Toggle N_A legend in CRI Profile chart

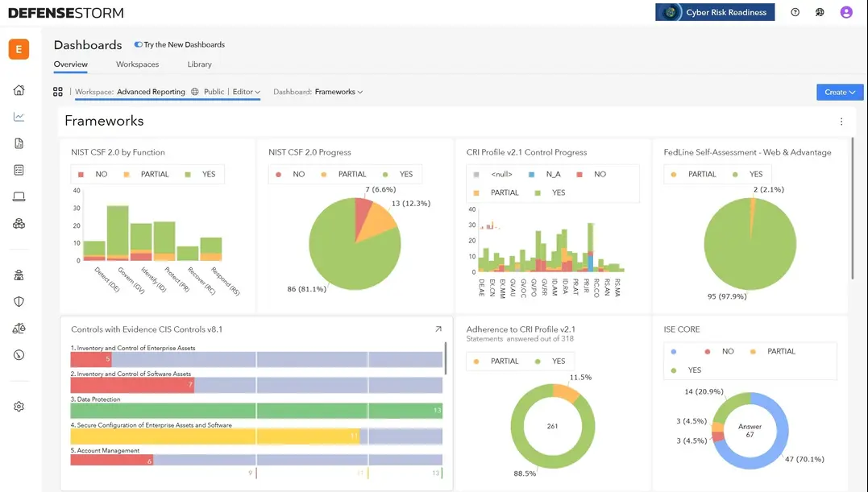pyautogui.click(x=545, y=174)
